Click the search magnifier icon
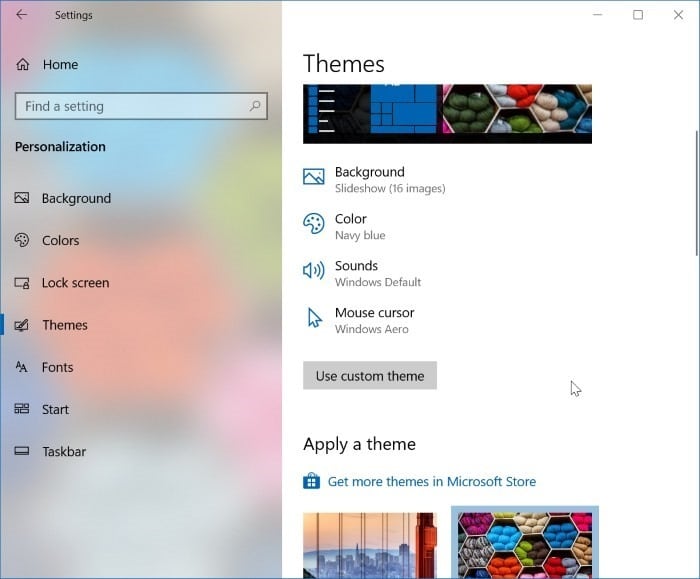This screenshot has height=579, width=700. point(255,106)
